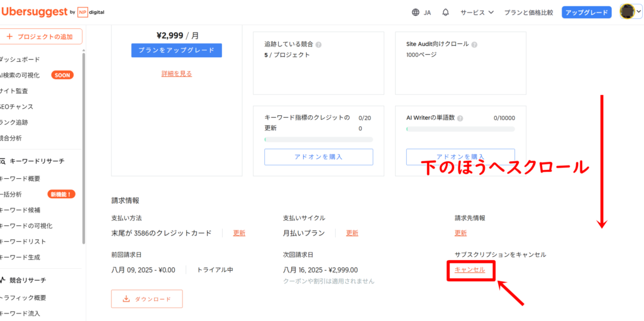644x321 pixels.
Task: Collapse 競合リサーチ section
Action: pyautogui.click(x=23, y=280)
